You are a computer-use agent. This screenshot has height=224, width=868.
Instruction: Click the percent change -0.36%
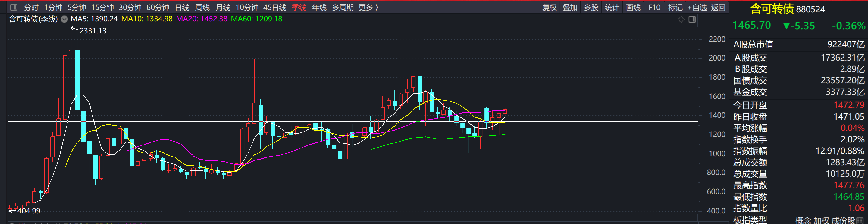tap(848, 26)
